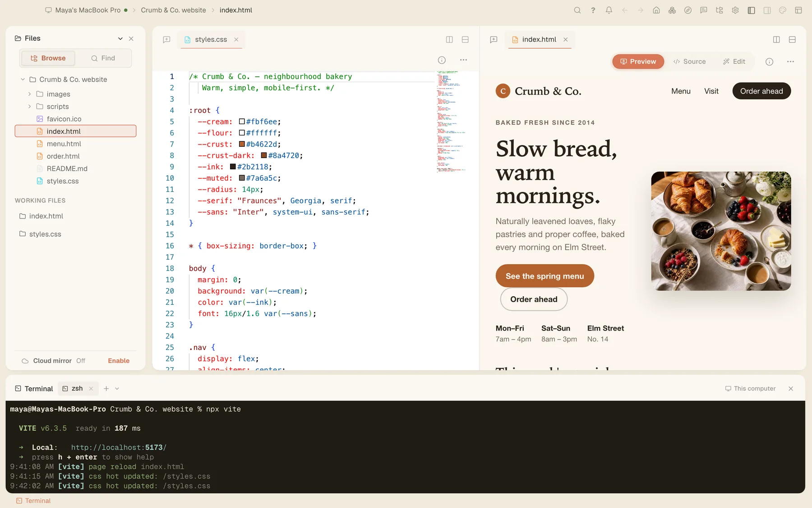The width and height of the screenshot is (812, 508).
Task: Toggle the right sidebar panel
Action: pos(766,10)
